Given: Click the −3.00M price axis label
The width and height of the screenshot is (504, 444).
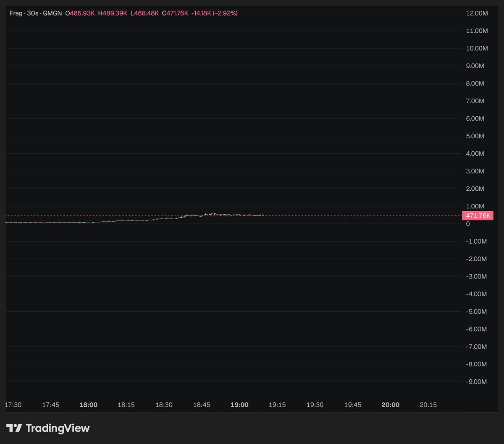Looking at the screenshot, I should (x=477, y=276).
